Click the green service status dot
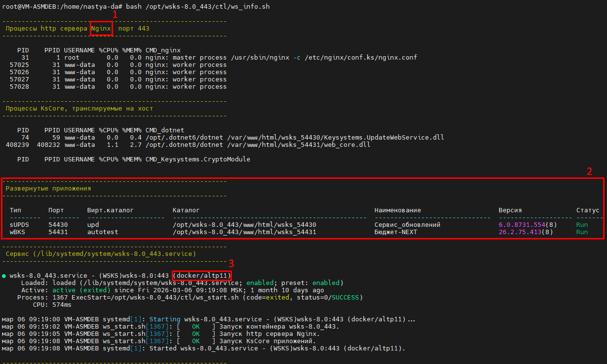The image size is (607, 364). [x=4, y=276]
